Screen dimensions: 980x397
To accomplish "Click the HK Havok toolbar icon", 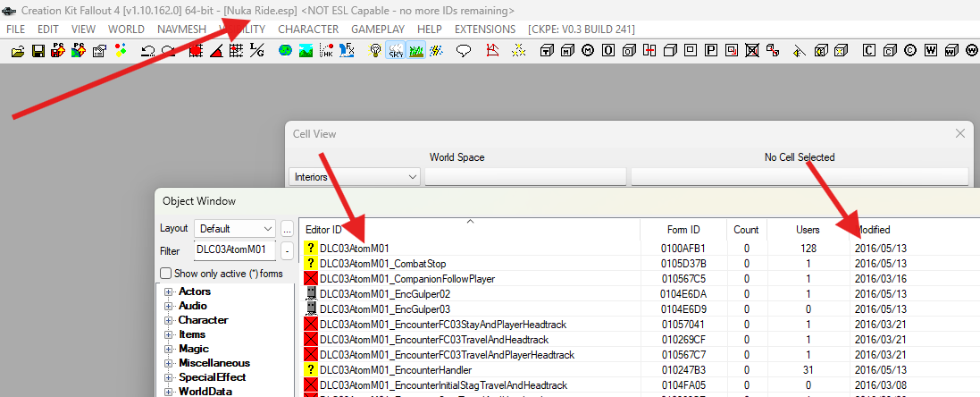I will [326, 51].
